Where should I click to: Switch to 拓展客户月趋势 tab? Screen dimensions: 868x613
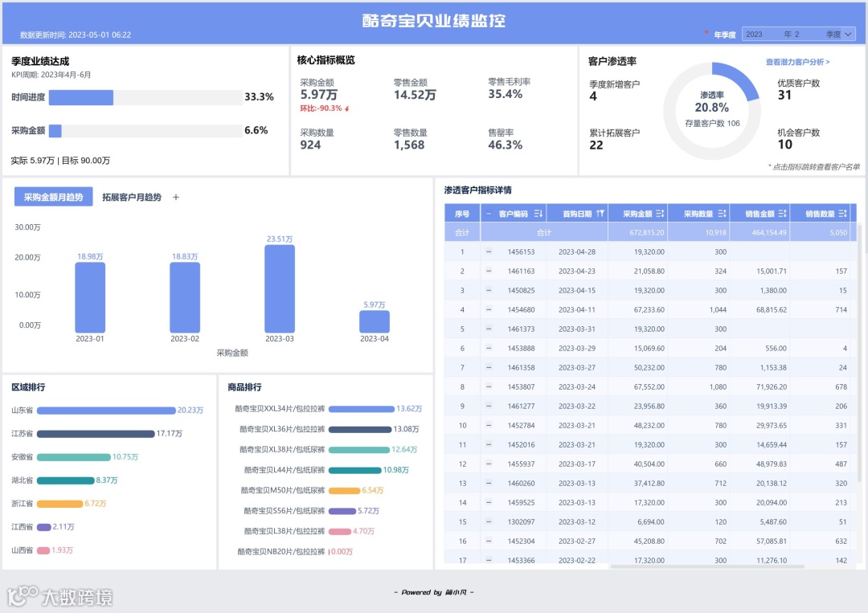point(132,197)
